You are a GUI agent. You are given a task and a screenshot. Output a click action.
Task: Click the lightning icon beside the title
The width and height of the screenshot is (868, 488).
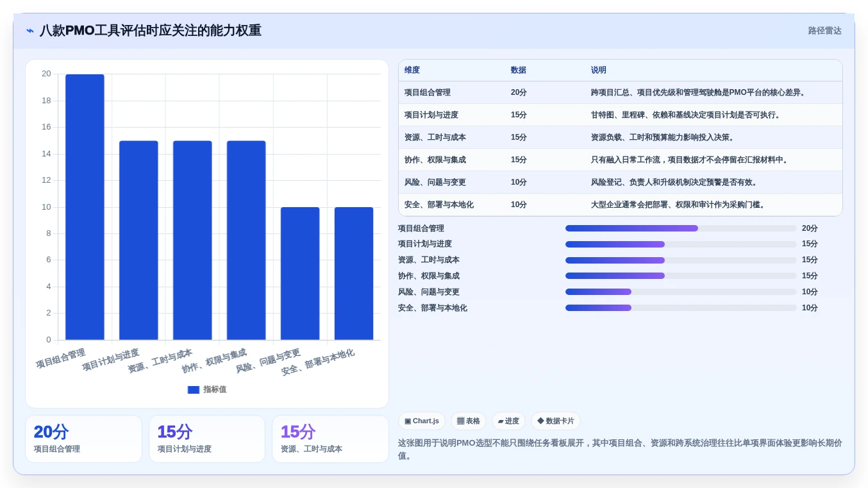pos(30,31)
